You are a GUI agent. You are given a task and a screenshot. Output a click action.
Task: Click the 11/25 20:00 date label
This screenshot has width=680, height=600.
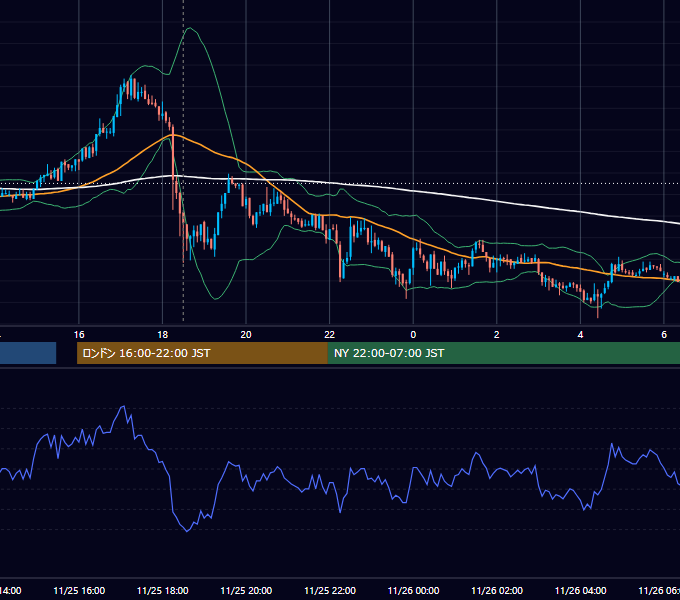246,590
